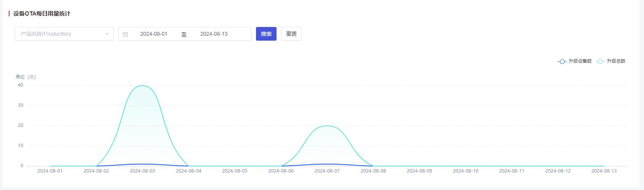
Task: Open the 产品名称/ProductKey dropdown
Action: 64,34
